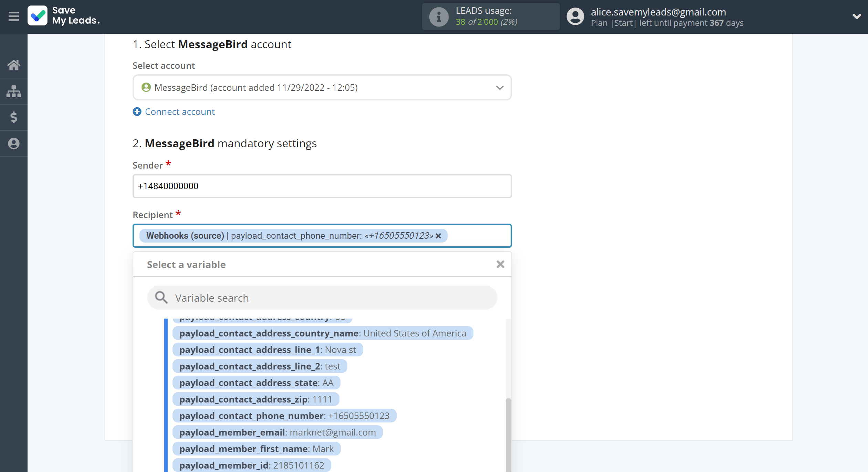Open the connections sitemap sidebar icon
The width and height of the screenshot is (868, 472).
click(x=14, y=91)
